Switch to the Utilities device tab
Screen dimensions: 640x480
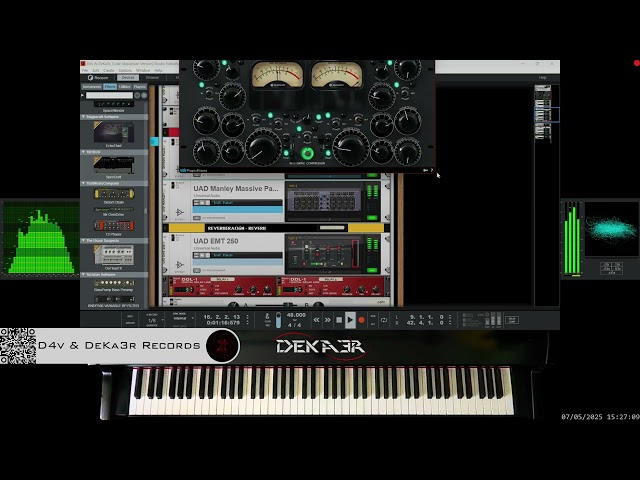124,87
